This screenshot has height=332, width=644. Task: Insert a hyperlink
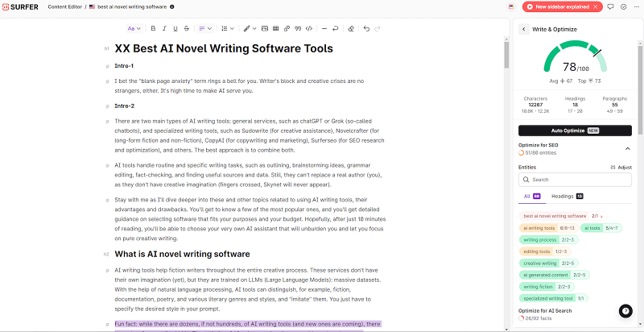pyautogui.click(x=287, y=29)
